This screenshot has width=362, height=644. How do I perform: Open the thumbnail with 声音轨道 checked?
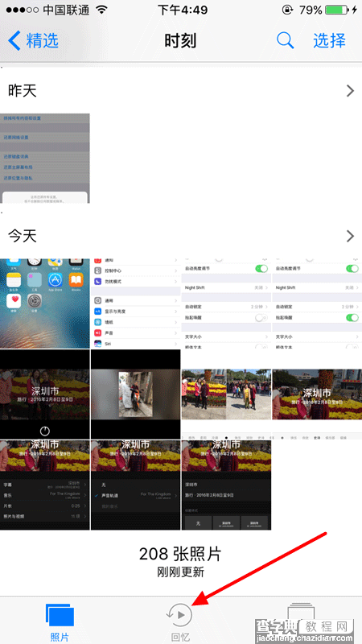tap(135, 485)
